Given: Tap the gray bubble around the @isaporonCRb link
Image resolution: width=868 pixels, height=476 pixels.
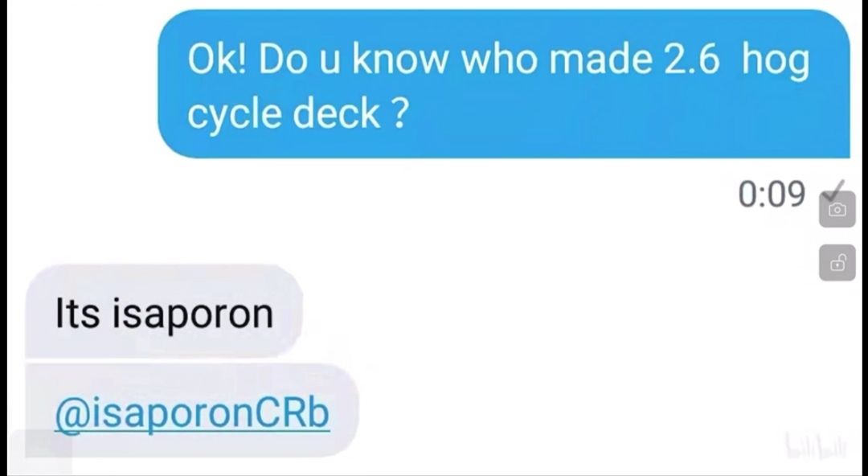Looking at the screenshot, I should coord(192,410).
